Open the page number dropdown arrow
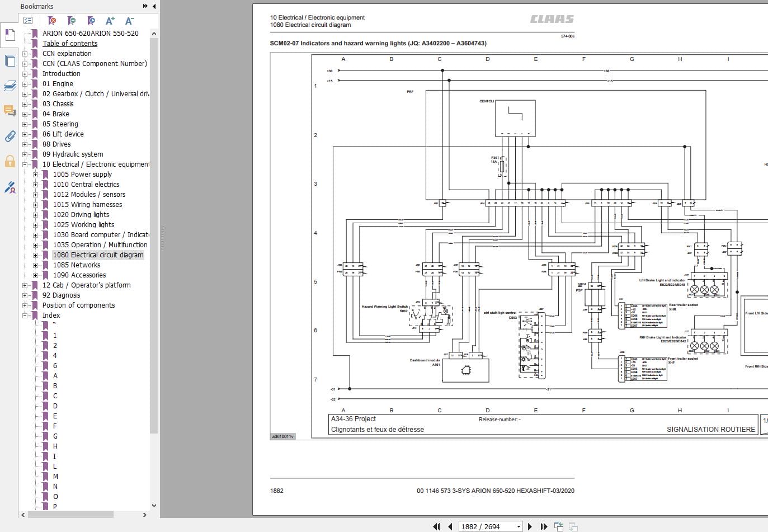Screen dimensions: 768x532 pyautogui.click(x=519, y=526)
